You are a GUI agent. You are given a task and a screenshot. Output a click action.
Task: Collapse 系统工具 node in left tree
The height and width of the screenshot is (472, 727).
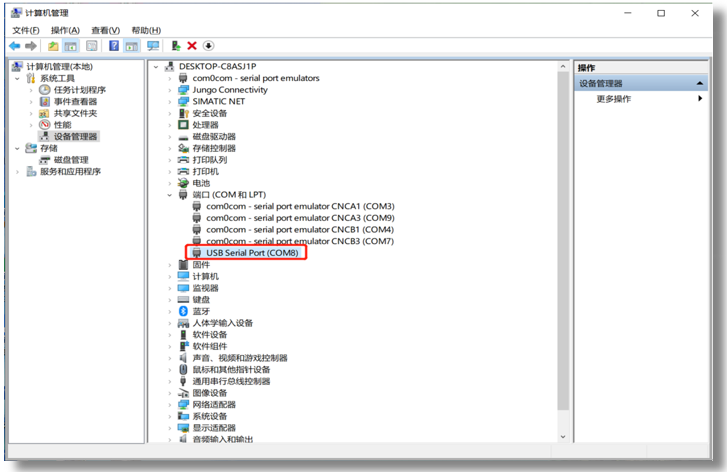click(17, 78)
